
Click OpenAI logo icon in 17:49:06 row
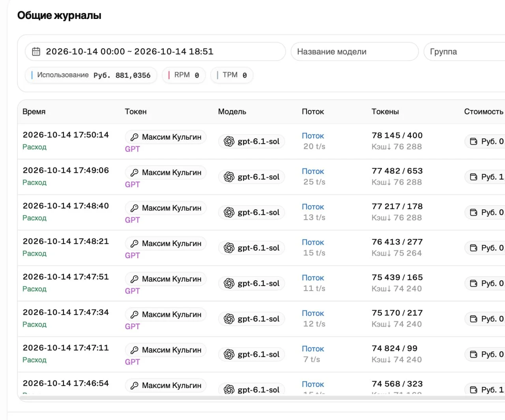[x=229, y=177]
